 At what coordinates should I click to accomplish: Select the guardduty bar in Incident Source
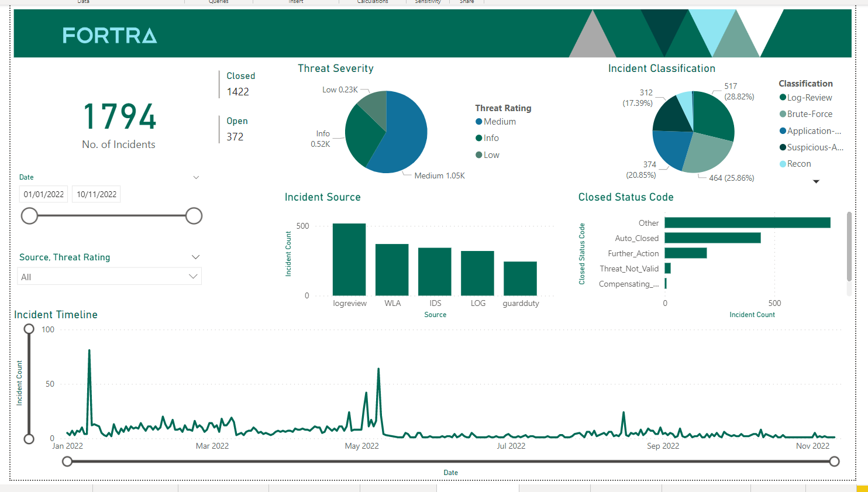[x=520, y=278]
